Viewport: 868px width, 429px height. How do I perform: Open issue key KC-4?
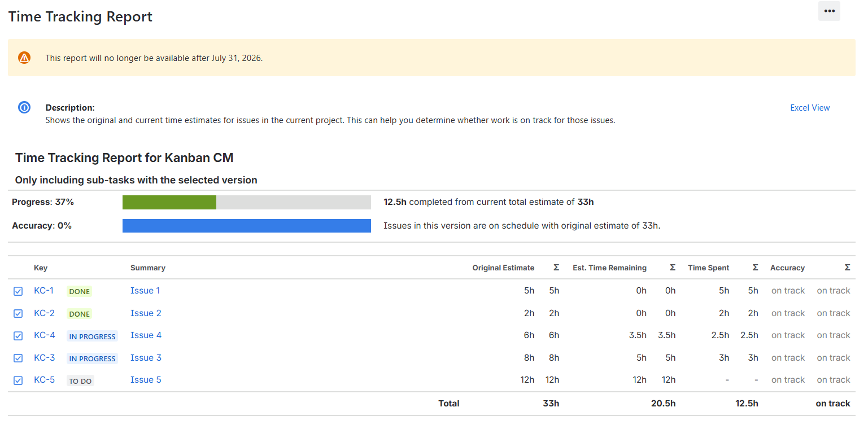[x=45, y=335]
